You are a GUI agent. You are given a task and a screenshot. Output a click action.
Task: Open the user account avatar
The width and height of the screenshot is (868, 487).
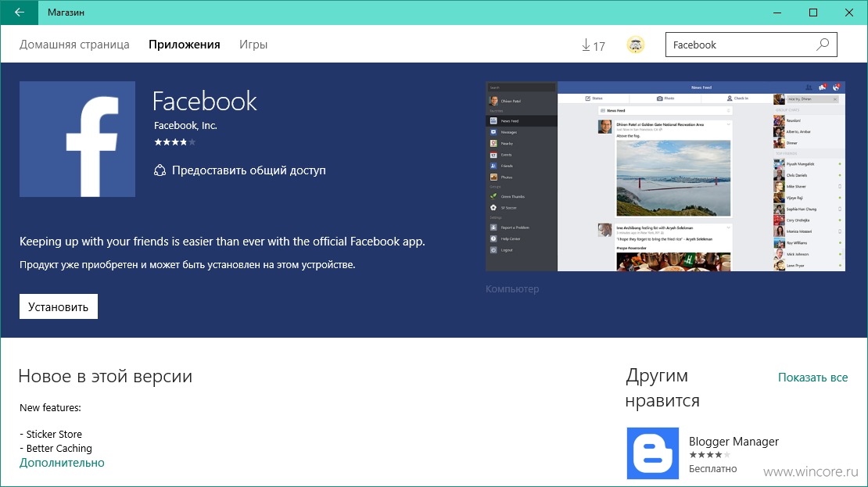coord(636,45)
